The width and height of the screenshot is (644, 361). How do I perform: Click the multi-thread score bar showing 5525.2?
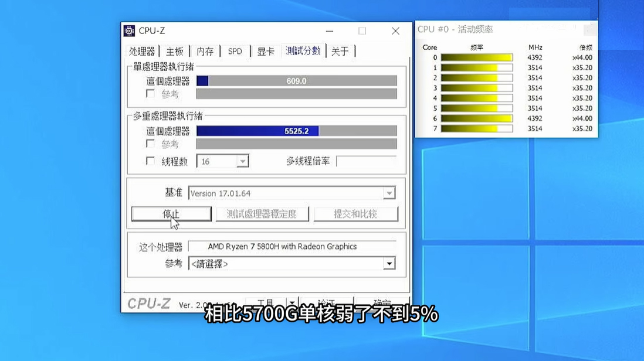[297, 131]
